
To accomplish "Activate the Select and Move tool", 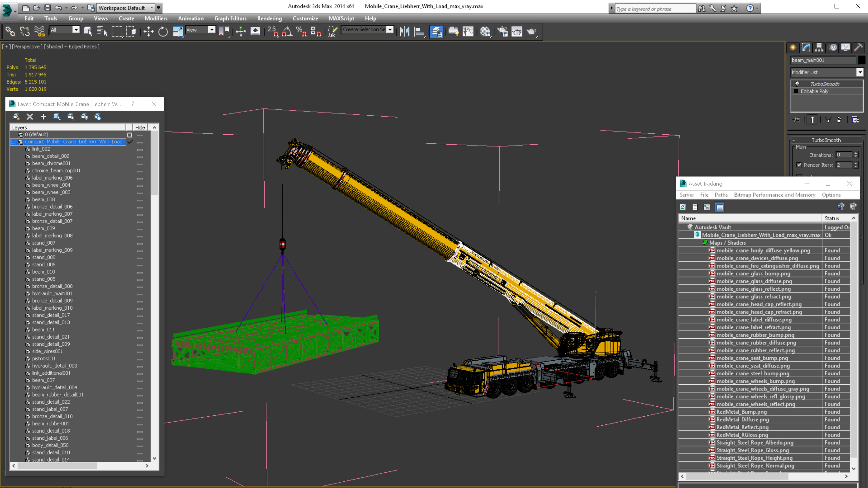I will pyautogui.click(x=149, y=31).
